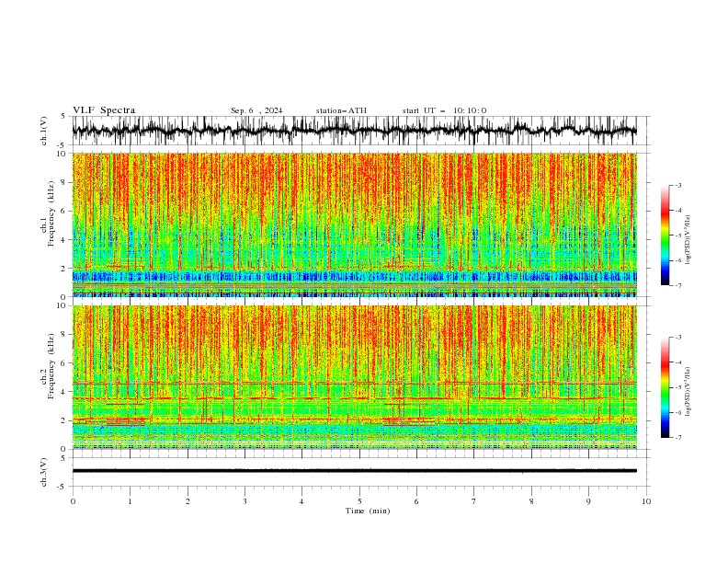Click the ch.2 Frequency (kHz) axis label

pyautogui.click(x=48, y=366)
